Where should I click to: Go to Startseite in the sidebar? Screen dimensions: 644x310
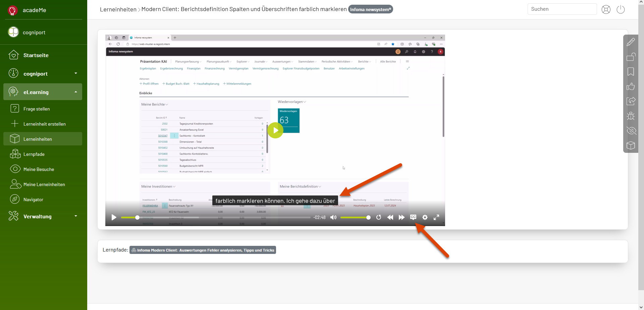click(x=36, y=55)
